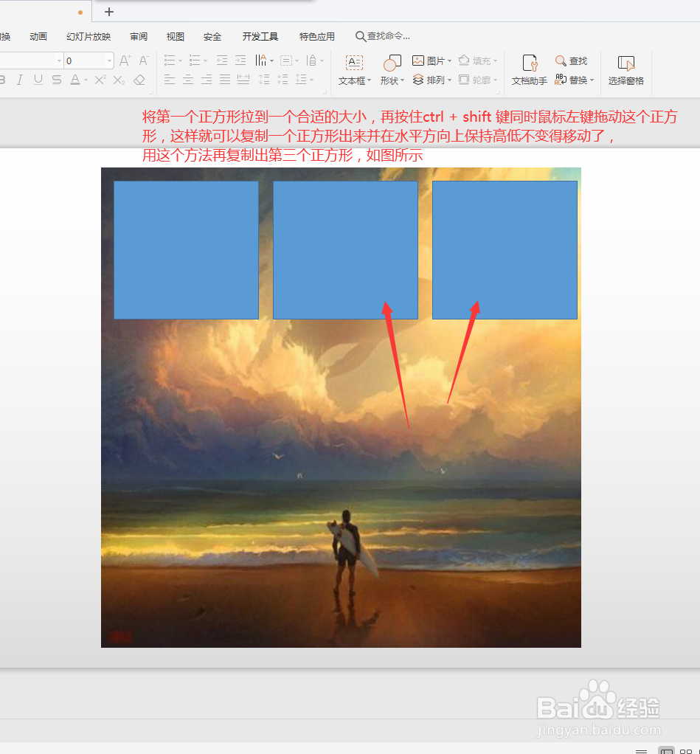Open the 选择窗格 selection pane
Viewport: 700px width, 754px height.
click(626, 70)
